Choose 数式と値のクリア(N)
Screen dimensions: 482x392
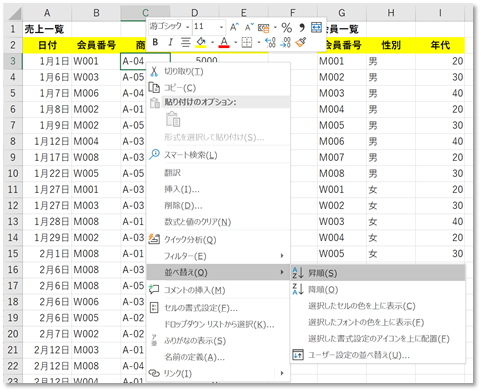218,222
